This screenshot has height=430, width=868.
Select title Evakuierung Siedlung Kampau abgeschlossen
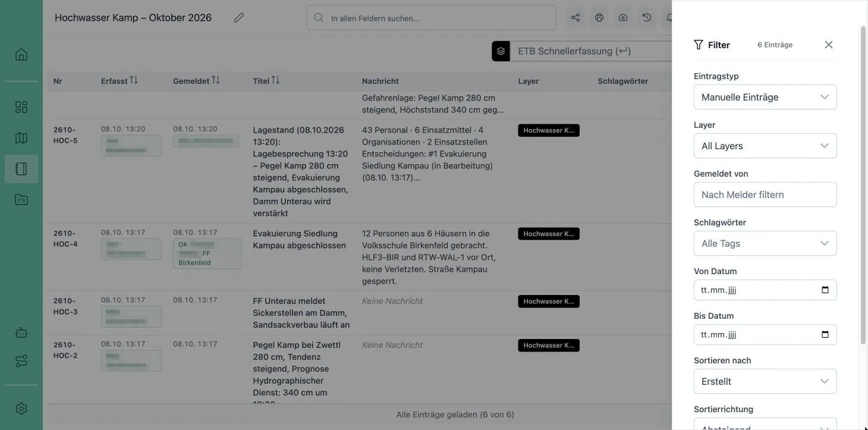(299, 239)
